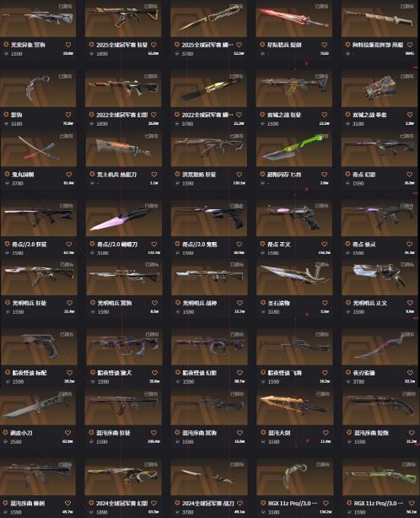Click heart icon beside 2025全球冠军赛 狂徒
Screen dimensions: 420x518
point(153,45)
